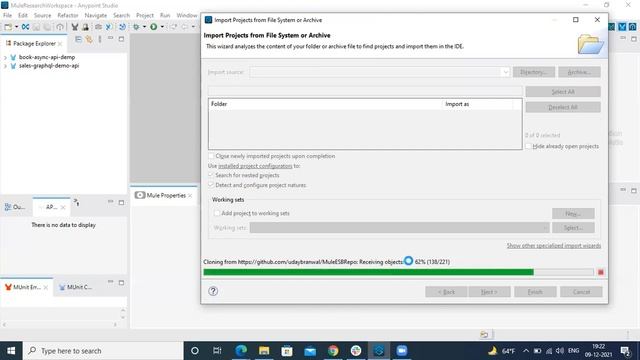
Task: Open dialog help question mark
Action: click(x=213, y=291)
